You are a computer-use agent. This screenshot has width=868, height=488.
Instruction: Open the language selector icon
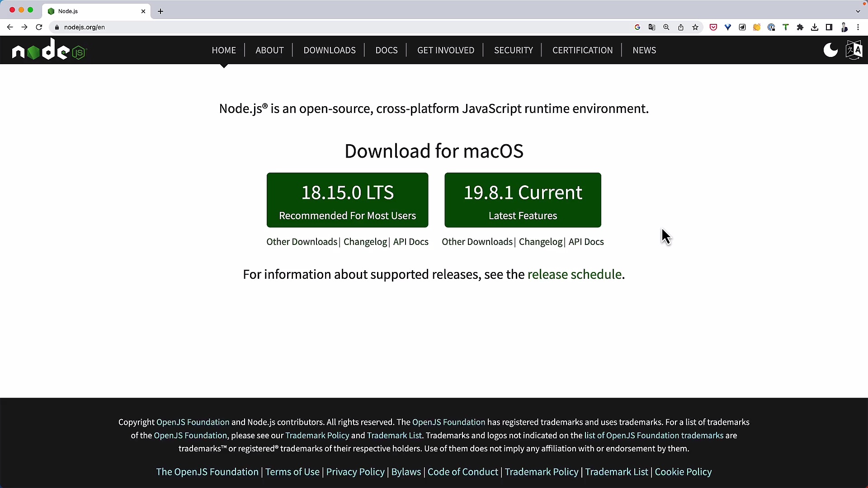(854, 50)
